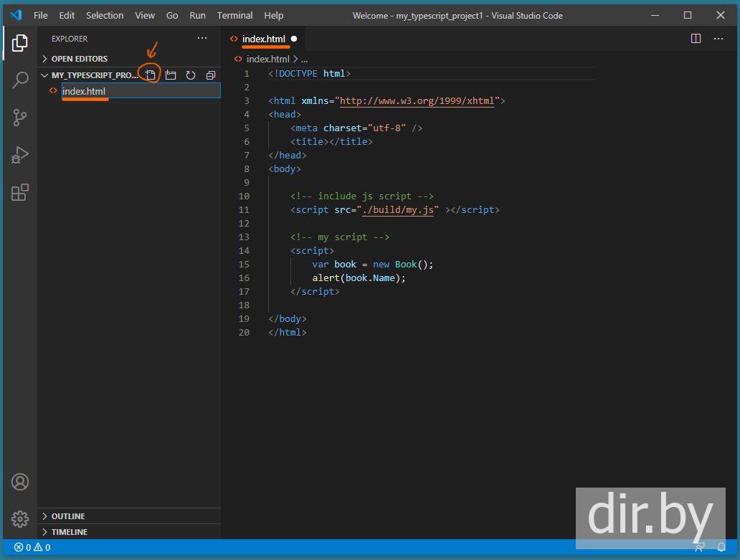This screenshot has width=740, height=560.
Task: Expand the Open Editors section
Action: [79, 59]
